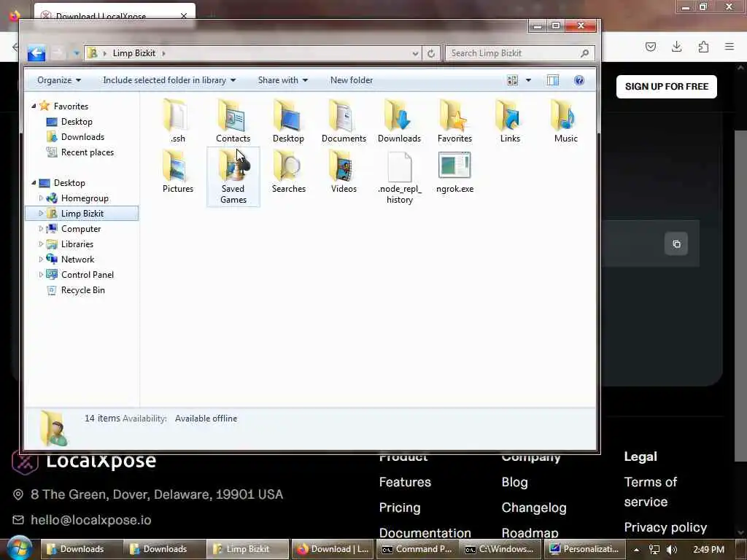
Task: Select the Saved Games folder
Action: point(233,176)
